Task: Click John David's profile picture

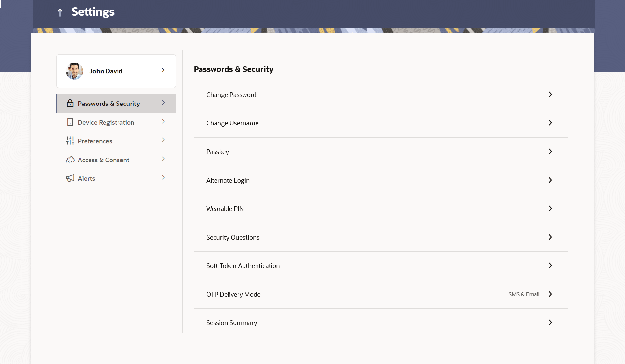Action: point(75,71)
